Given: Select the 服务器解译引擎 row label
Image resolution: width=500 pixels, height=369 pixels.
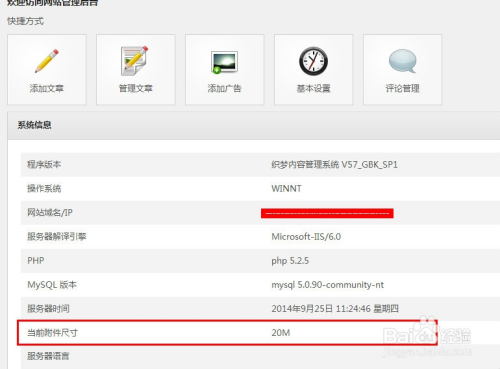Looking at the screenshot, I should tap(57, 236).
